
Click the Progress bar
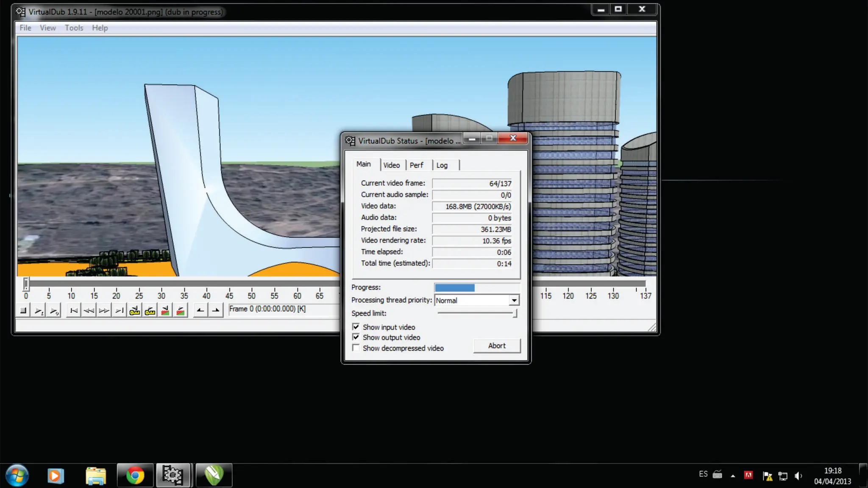pyautogui.click(x=477, y=287)
